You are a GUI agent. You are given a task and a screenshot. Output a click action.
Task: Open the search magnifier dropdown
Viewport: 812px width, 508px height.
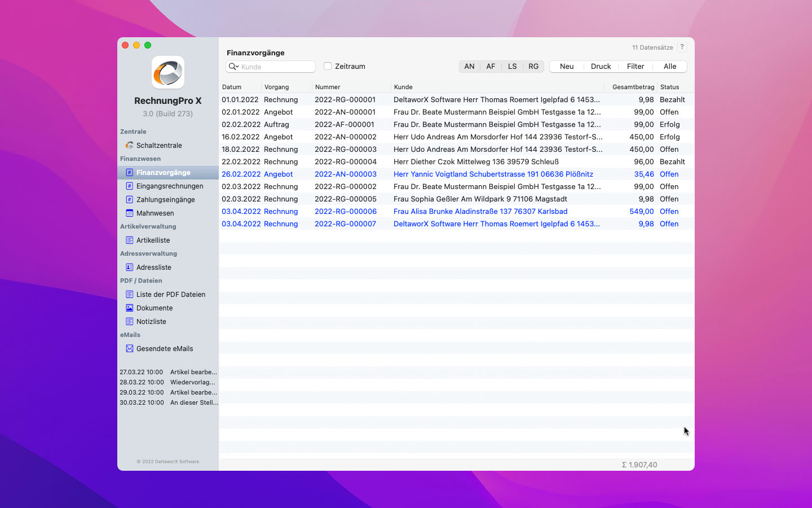[233, 67]
